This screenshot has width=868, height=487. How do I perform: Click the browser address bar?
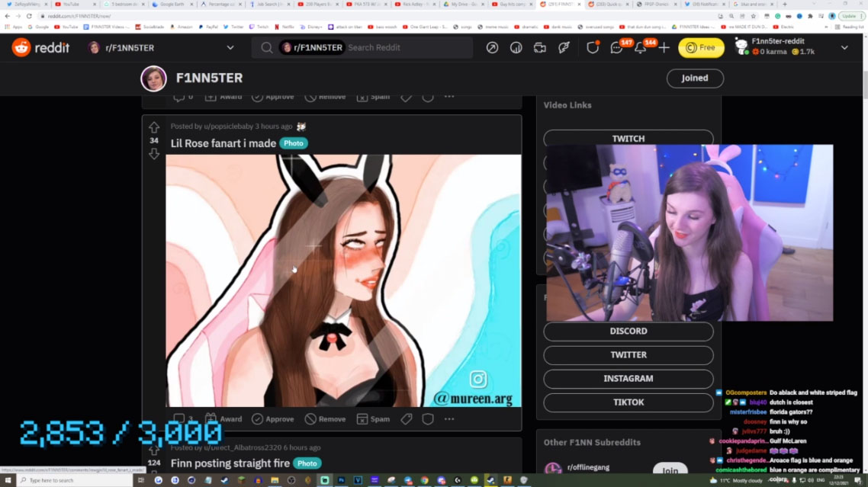pyautogui.click(x=377, y=16)
